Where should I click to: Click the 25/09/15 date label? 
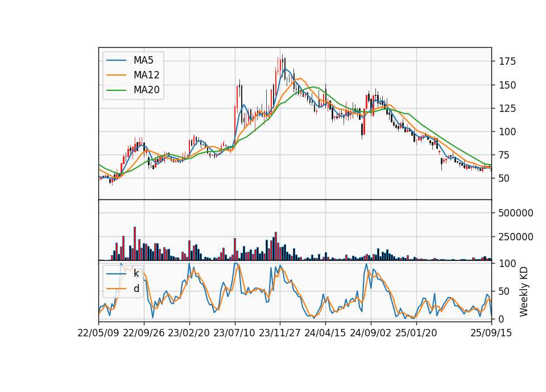[x=491, y=333]
